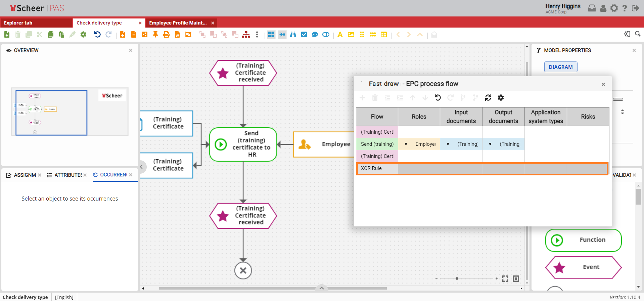Image resolution: width=644 pixels, height=301 pixels.
Task: Open comments via the blue speech bubble icon
Action: tap(315, 35)
